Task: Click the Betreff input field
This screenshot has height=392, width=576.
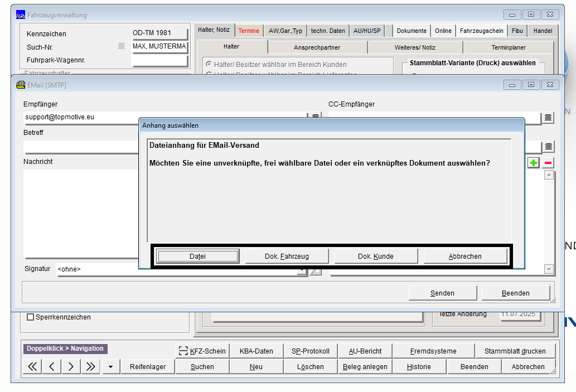Action: pyautogui.click(x=81, y=146)
